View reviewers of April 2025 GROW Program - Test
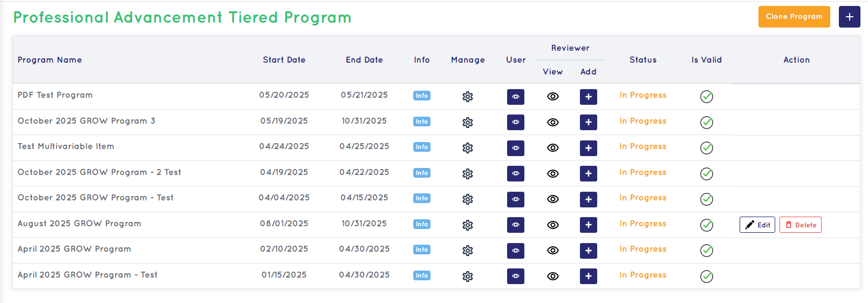Image resolution: width=868 pixels, height=303 pixels. click(x=553, y=277)
